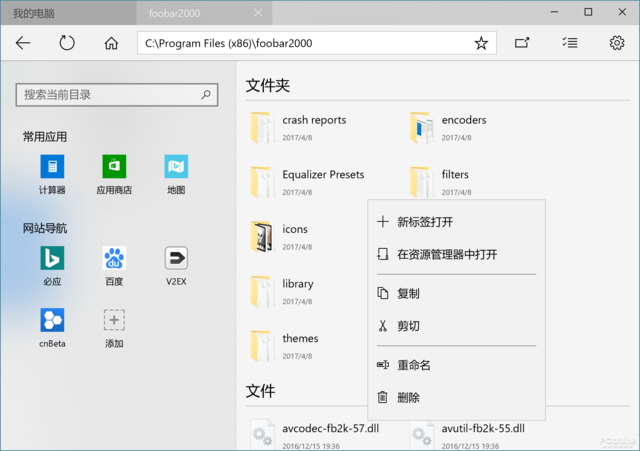Choose 重命名 from context menu
This screenshot has width=640, height=451.
click(456, 364)
